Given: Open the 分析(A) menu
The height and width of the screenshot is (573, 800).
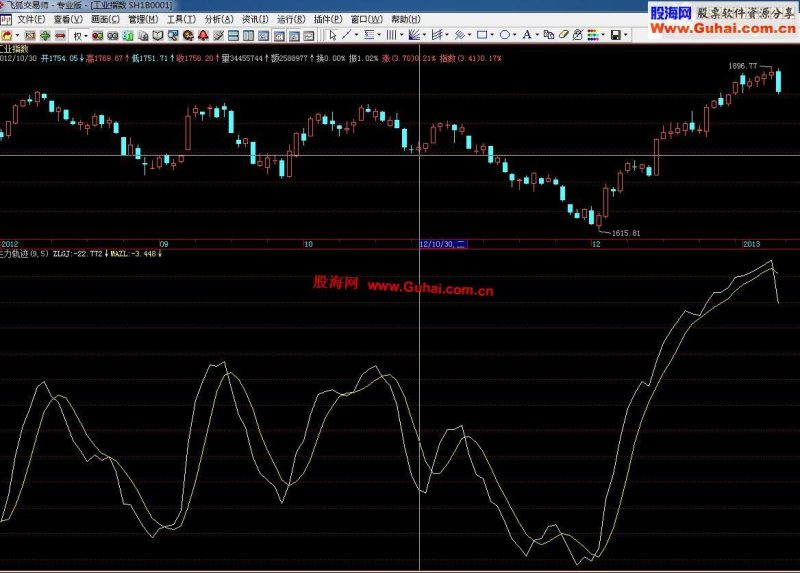Looking at the screenshot, I should [x=219, y=19].
